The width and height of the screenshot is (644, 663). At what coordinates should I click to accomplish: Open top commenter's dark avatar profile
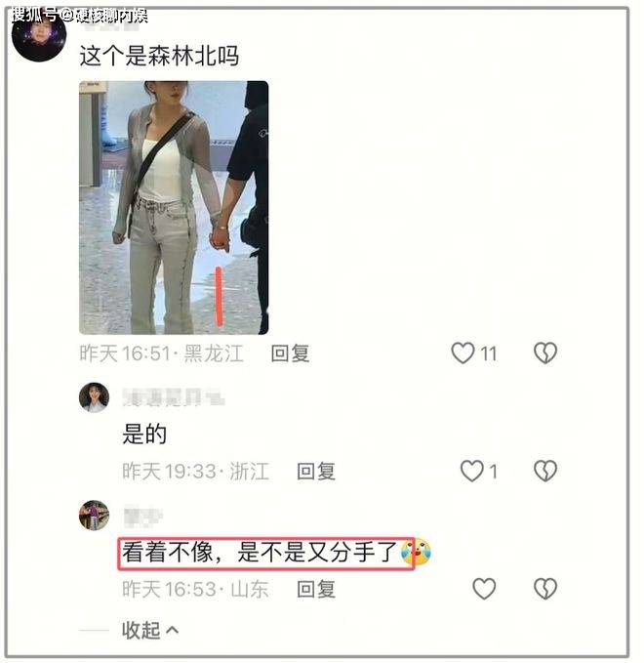[39, 36]
